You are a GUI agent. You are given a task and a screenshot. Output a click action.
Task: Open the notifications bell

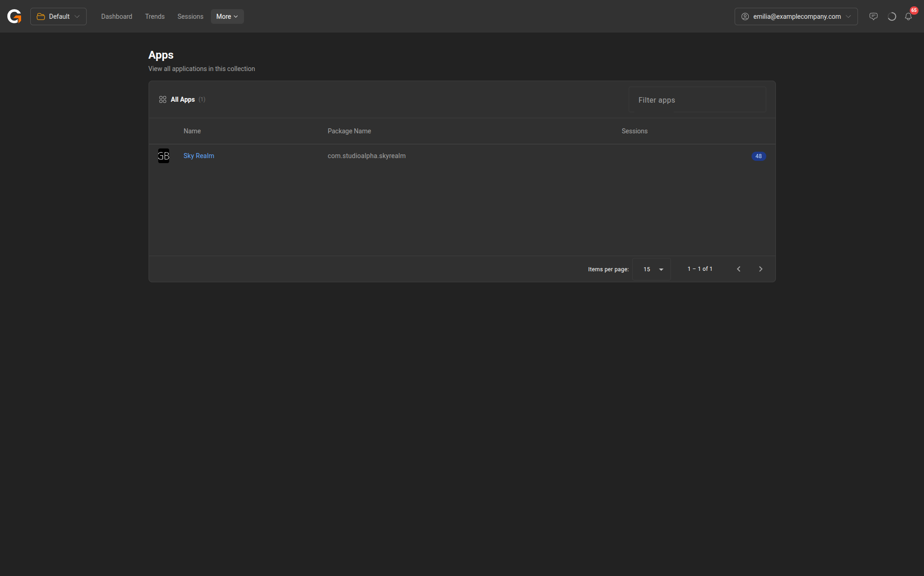[x=908, y=16]
